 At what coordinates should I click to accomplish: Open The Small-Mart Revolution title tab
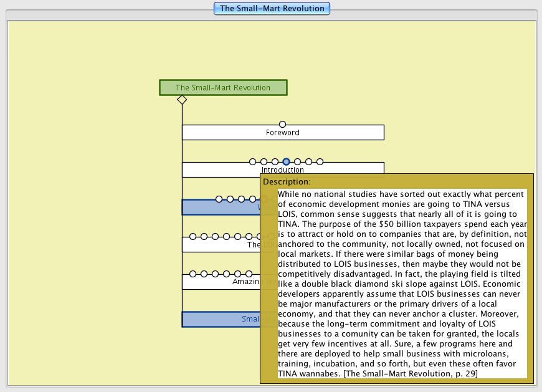tap(272, 9)
